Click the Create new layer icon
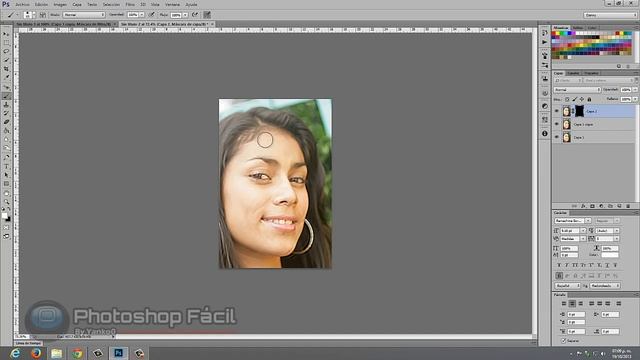This screenshot has width=640, height=360. (x=619, y=206)
